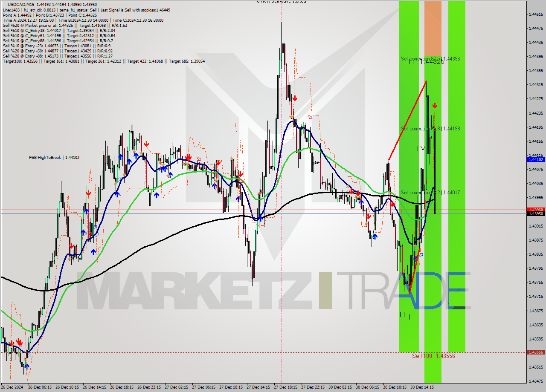The width and height of the screenshot is (546, 392).
Task: Click the 1.44275 price axis label
Action: point(536,99)
